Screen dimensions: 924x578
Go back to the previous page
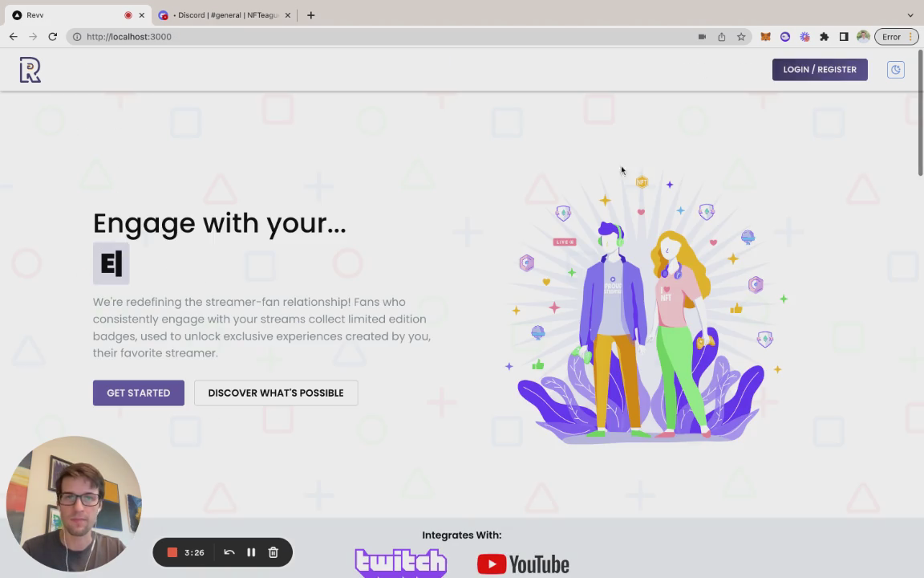coord(13,37)
